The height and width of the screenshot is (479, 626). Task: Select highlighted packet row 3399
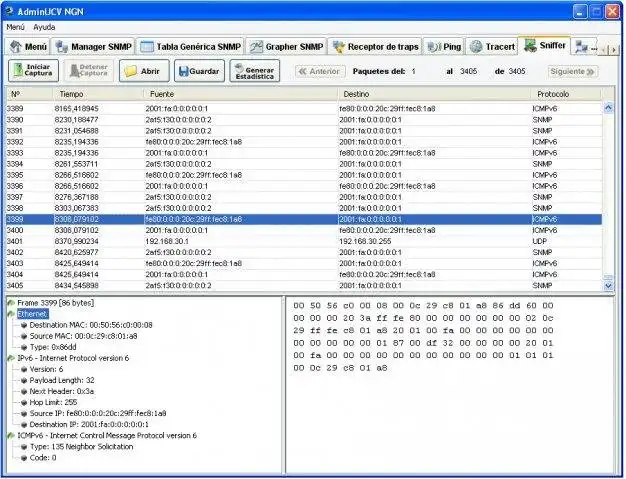point(304,219)
